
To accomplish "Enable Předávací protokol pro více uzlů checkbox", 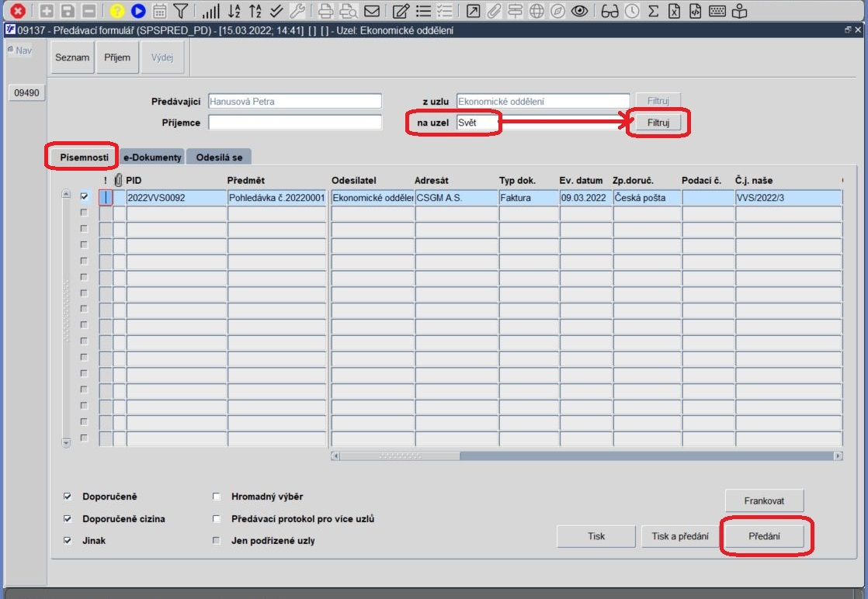I will [217, 518].
